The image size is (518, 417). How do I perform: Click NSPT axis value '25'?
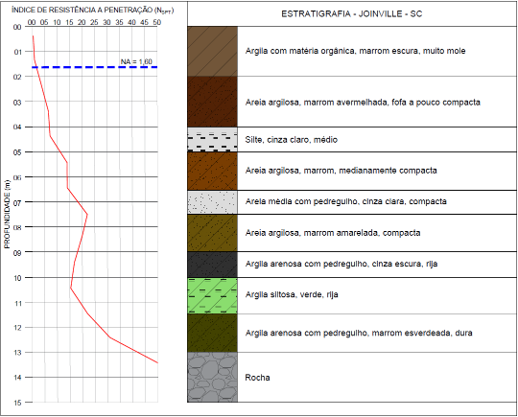tap(94, 22)
